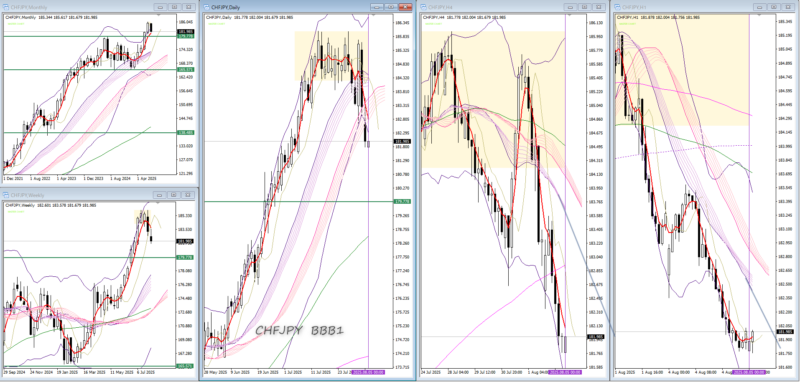
Task: Click the green 165.571 level label in Monthly chart
Action: [185, 69]
